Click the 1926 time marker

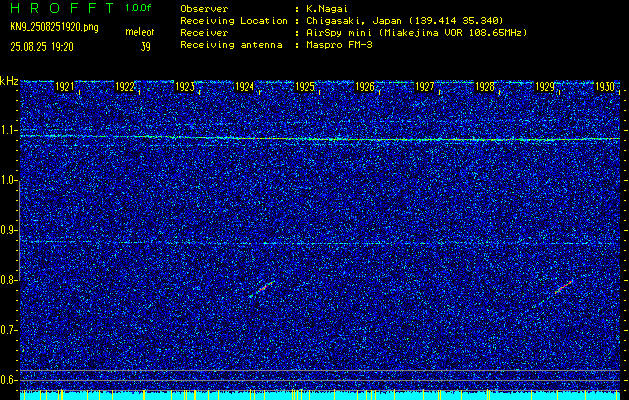(365, 87)
